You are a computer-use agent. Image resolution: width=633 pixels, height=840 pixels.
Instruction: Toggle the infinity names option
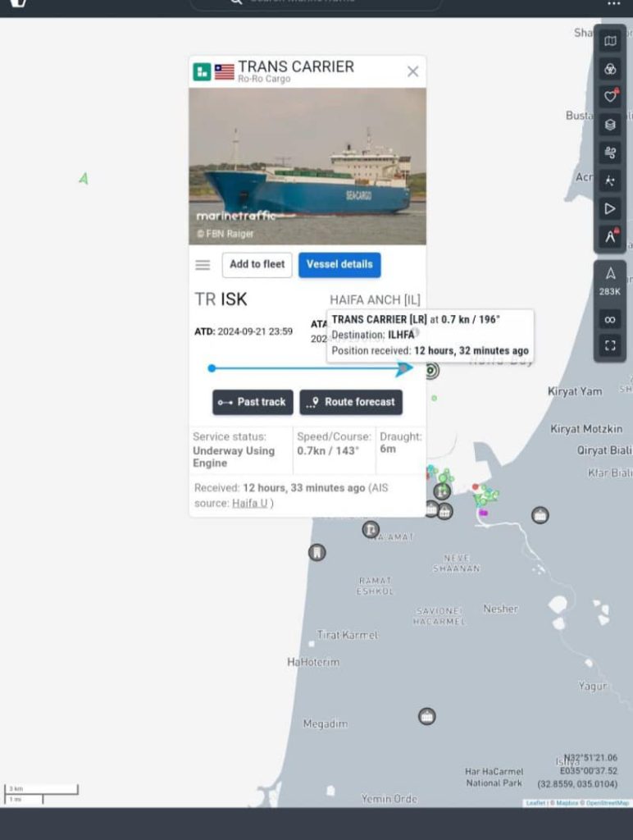coord(610,320)
